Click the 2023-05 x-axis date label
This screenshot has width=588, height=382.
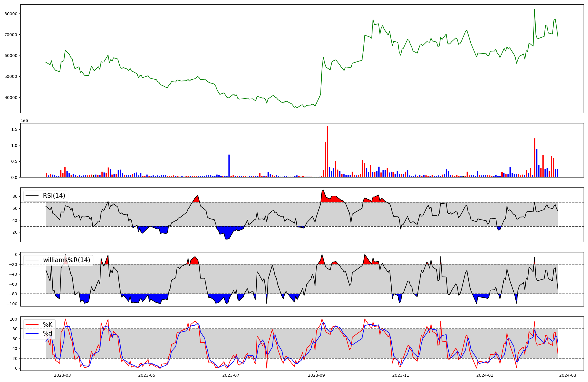tap(146, 375)
